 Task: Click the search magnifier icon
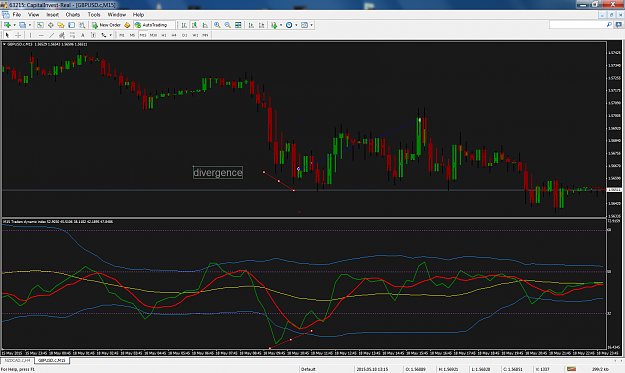click(609, 25)
